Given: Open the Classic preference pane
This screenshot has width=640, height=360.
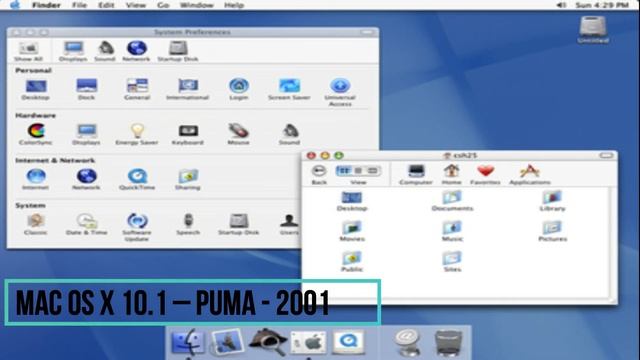Looking at the screenshot, I should click(x=36, y=224).
